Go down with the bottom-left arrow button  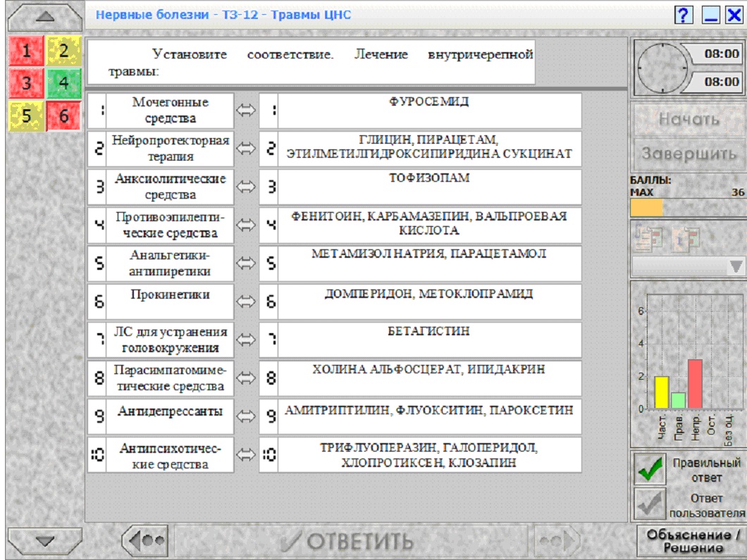45,540
